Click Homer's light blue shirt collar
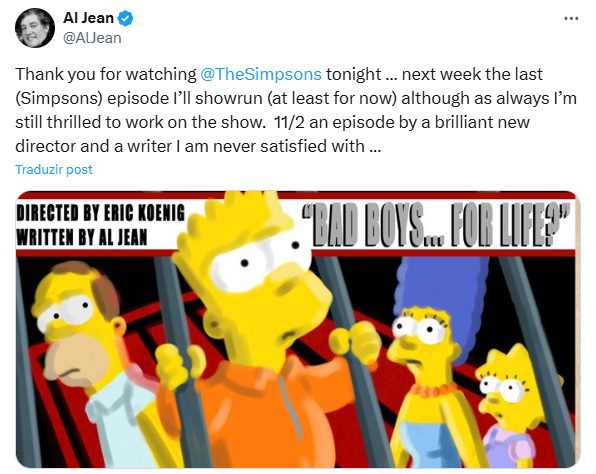596x474 pixels. coord(114,403)
